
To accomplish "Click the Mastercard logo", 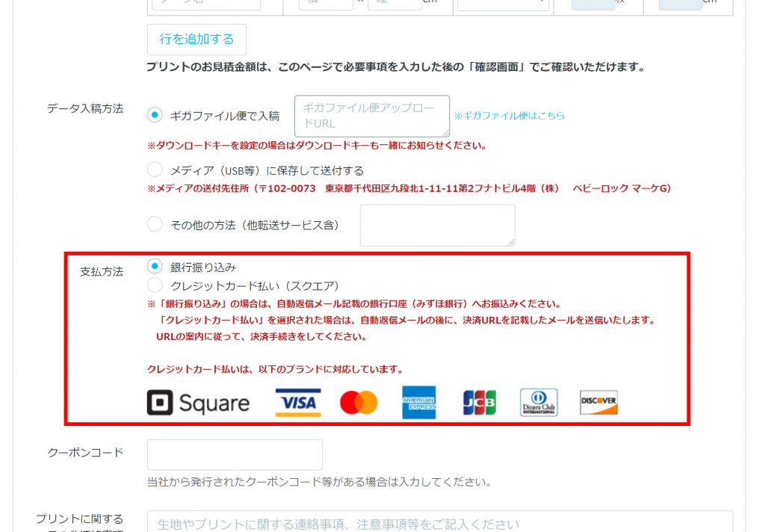I will click(359, 403).
